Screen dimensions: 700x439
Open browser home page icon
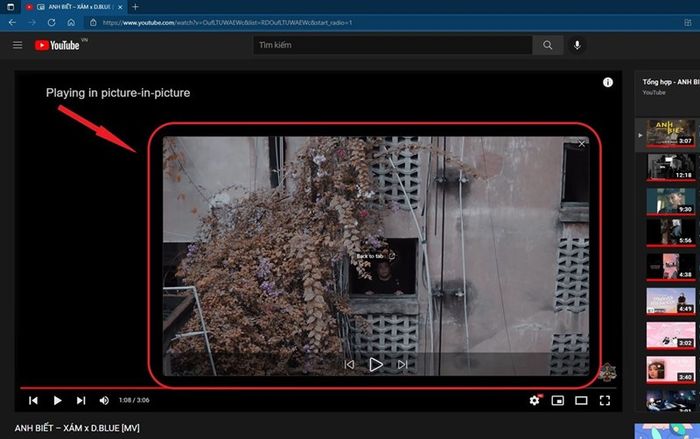(x=71, y=22)
